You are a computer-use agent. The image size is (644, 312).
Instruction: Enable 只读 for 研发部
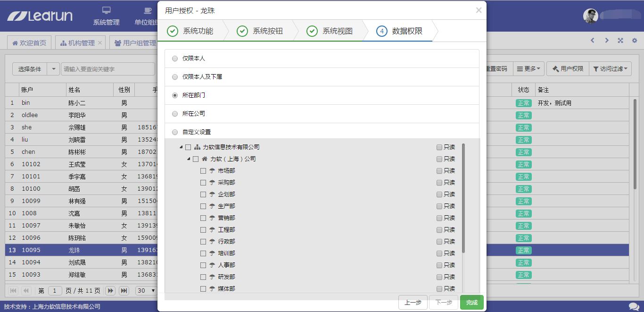click(439, 277)
